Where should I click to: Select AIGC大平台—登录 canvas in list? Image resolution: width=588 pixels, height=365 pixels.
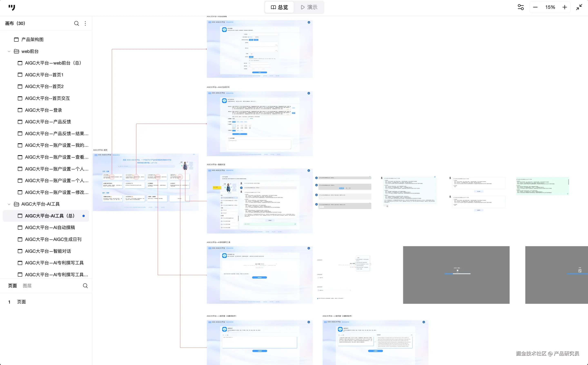pyautogui.click(x=43, y=110)
